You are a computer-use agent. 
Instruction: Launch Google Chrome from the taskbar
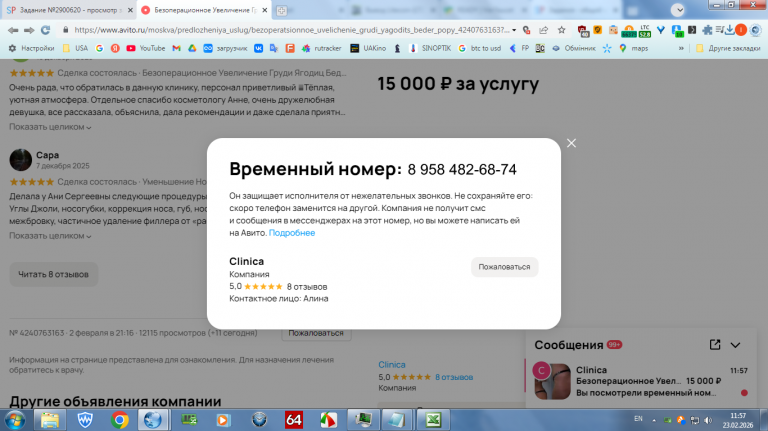(120, 420)
